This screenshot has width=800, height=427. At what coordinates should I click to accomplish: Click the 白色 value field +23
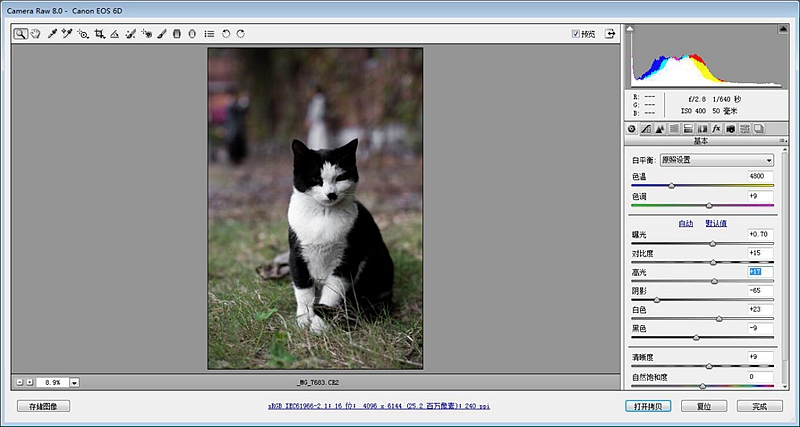coord(760,309)
